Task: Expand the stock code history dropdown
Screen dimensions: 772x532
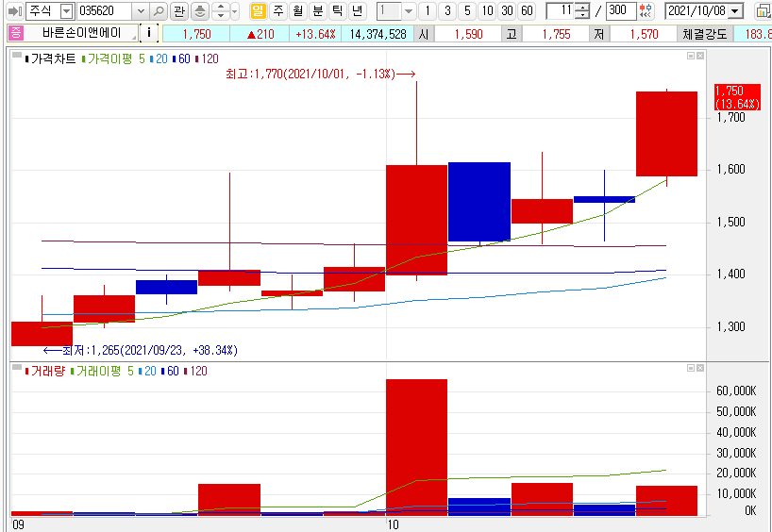Action: tap(141, 10)
